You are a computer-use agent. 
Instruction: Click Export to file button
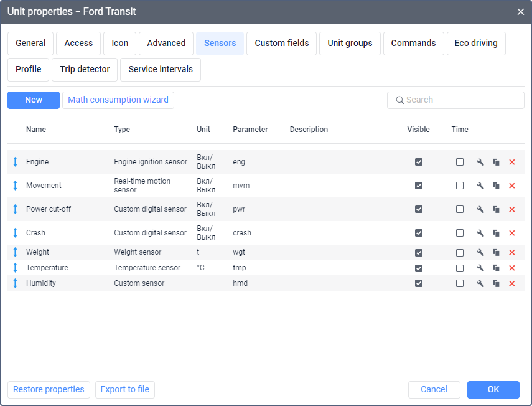(x=125, y=390)
